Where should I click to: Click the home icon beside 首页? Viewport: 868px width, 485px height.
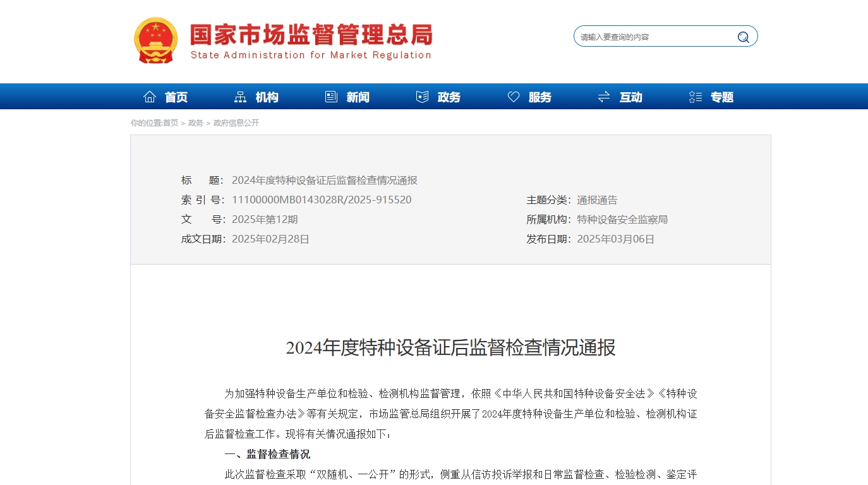pos(150,97)
